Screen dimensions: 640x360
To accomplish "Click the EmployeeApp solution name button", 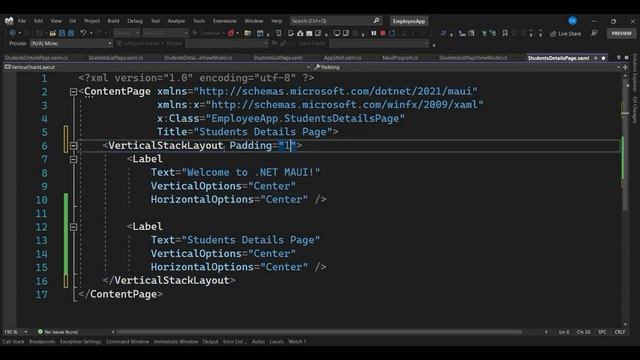I will (409, 21).
